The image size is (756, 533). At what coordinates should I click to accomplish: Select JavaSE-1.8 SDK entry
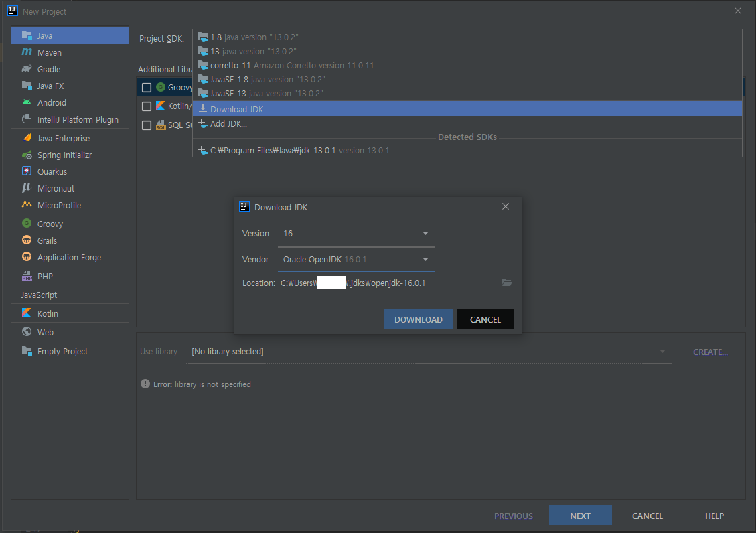(x=467, y=79)
